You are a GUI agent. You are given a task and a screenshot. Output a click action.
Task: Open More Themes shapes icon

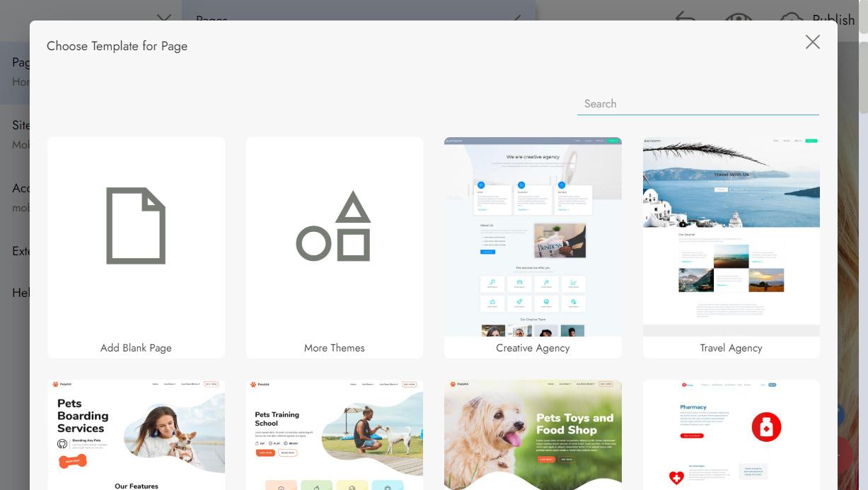(x=334, y=227)
